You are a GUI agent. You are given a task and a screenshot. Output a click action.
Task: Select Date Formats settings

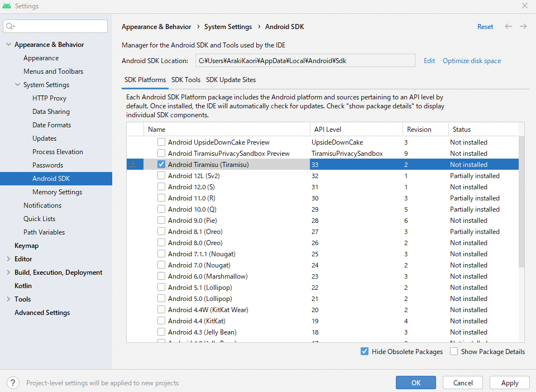(x=51, y=125)
